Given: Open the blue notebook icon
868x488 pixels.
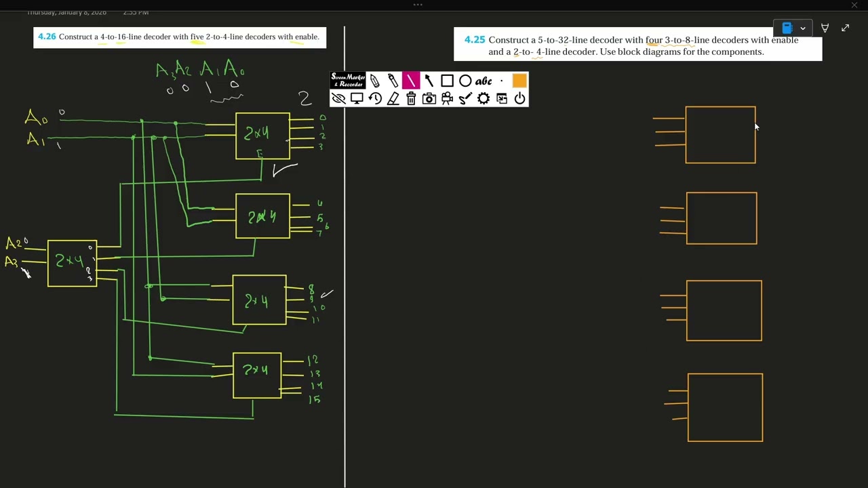Looking at the screenshot, I should coord(787,28).
